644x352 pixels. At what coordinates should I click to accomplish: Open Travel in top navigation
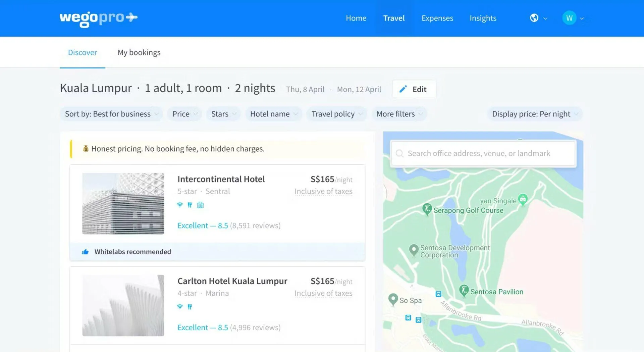(394, 18)
